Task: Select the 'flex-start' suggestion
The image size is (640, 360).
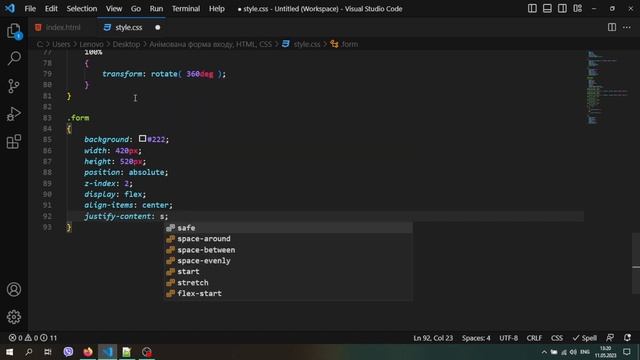Action: (288, 293)
